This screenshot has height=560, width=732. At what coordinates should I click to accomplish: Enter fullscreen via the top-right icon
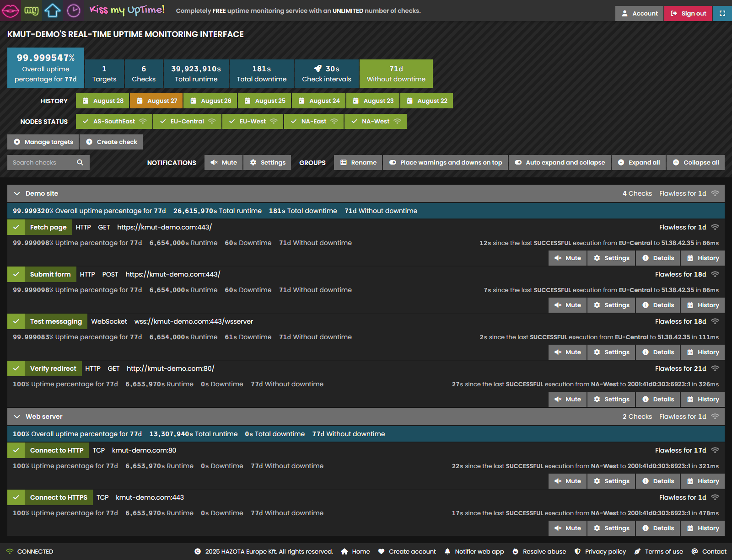click(722, 13)
